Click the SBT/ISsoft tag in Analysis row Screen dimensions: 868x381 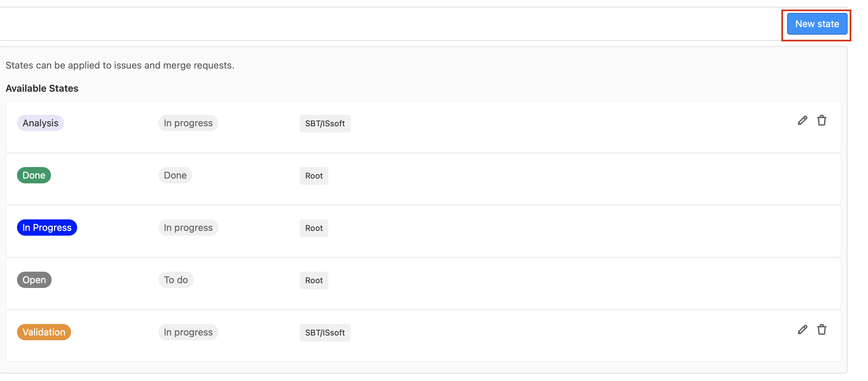pyautogui.click(x=325, y=124)
